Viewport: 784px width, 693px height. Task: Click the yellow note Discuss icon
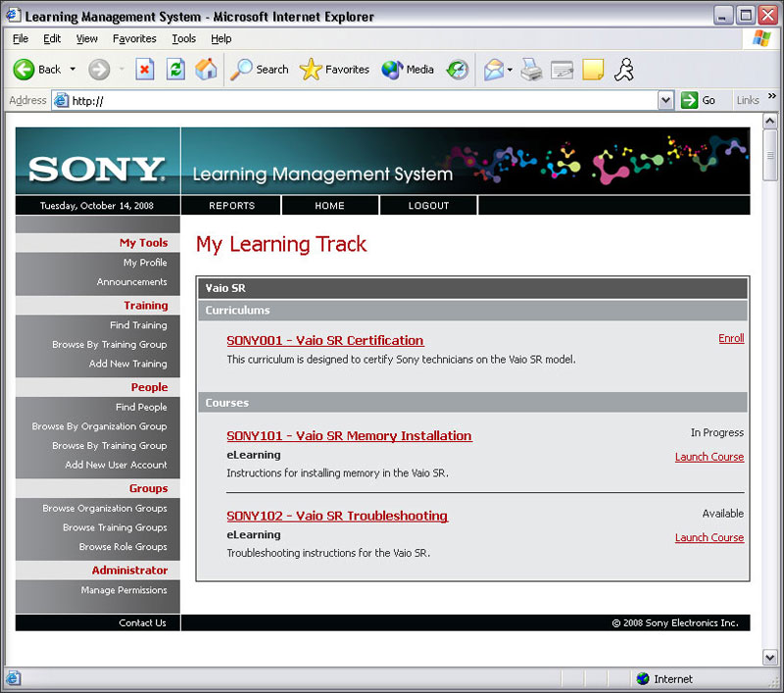[x=593, y=70]
